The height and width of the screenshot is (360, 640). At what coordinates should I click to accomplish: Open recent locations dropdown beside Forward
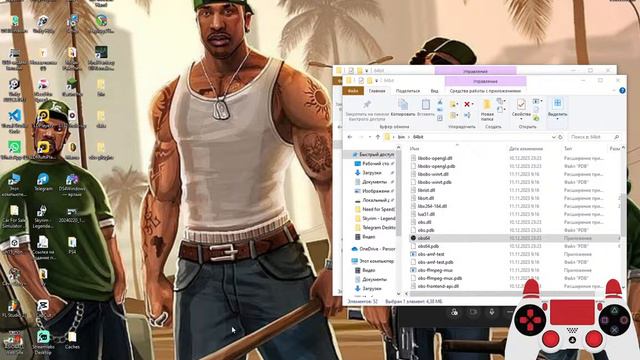click(370, 137)
